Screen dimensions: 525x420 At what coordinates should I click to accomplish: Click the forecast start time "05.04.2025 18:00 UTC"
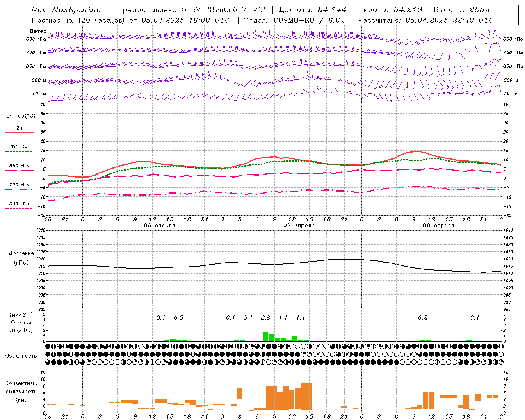coord(185,20)
